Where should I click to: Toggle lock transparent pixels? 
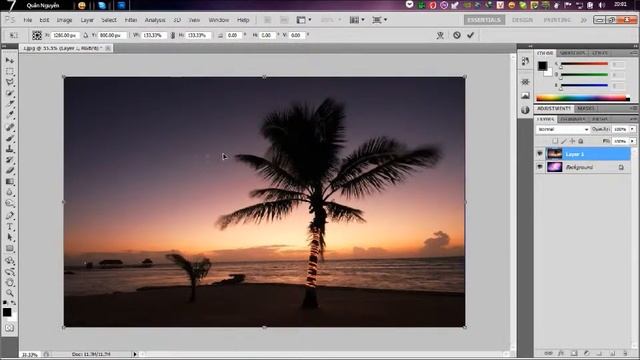(x=555, y=141)
